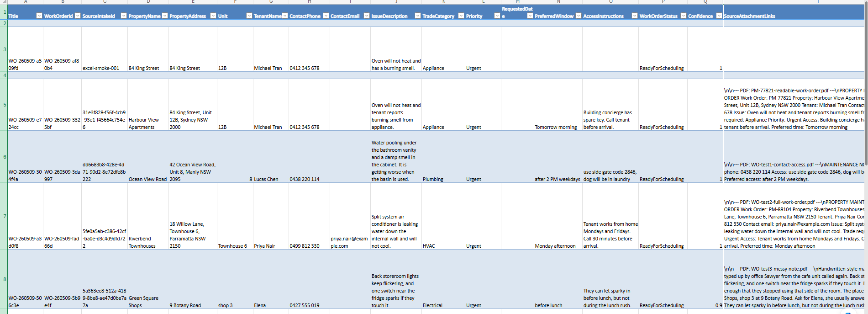Select the 'HVAC' trade category cell
This screenshot has height=314, width=868.
443,216
